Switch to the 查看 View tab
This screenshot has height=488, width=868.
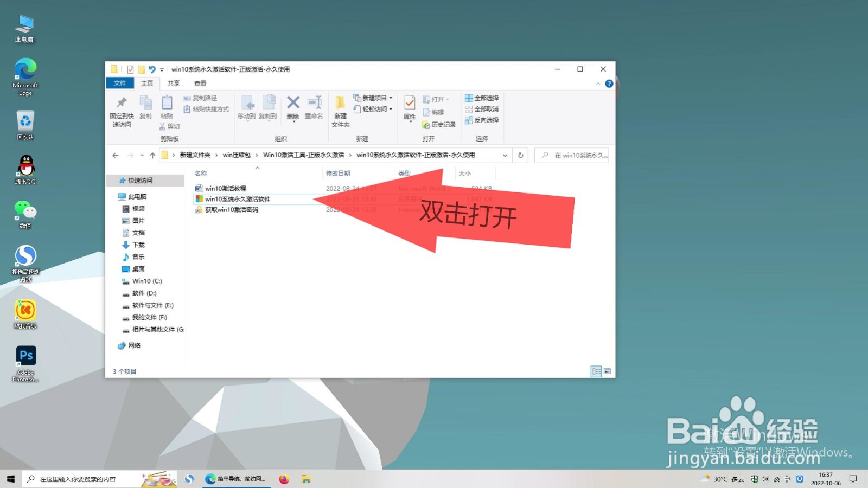[x=200, y=84]
